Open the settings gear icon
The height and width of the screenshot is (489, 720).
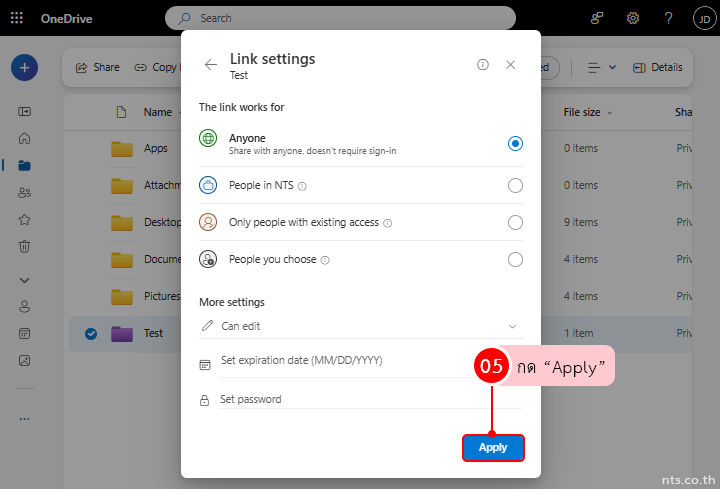[x=633, y=18]
